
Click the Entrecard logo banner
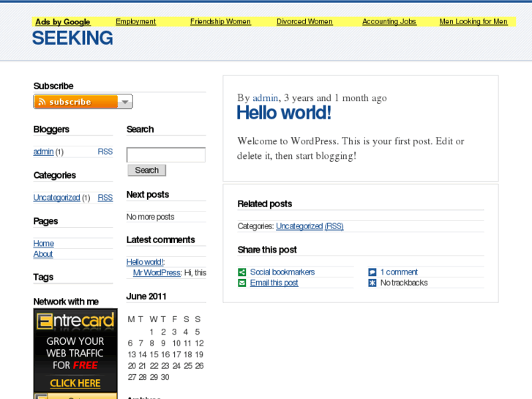click(75, 321)
